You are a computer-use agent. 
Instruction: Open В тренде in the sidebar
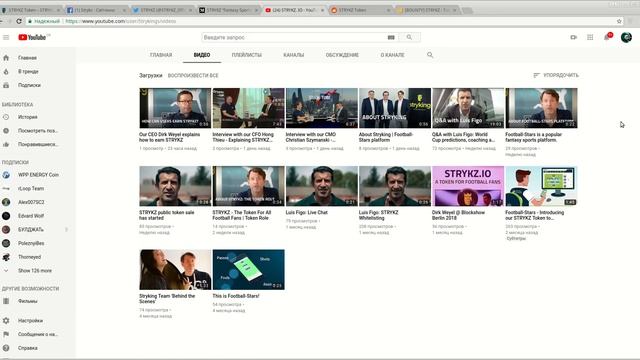[x=28, y=71]
